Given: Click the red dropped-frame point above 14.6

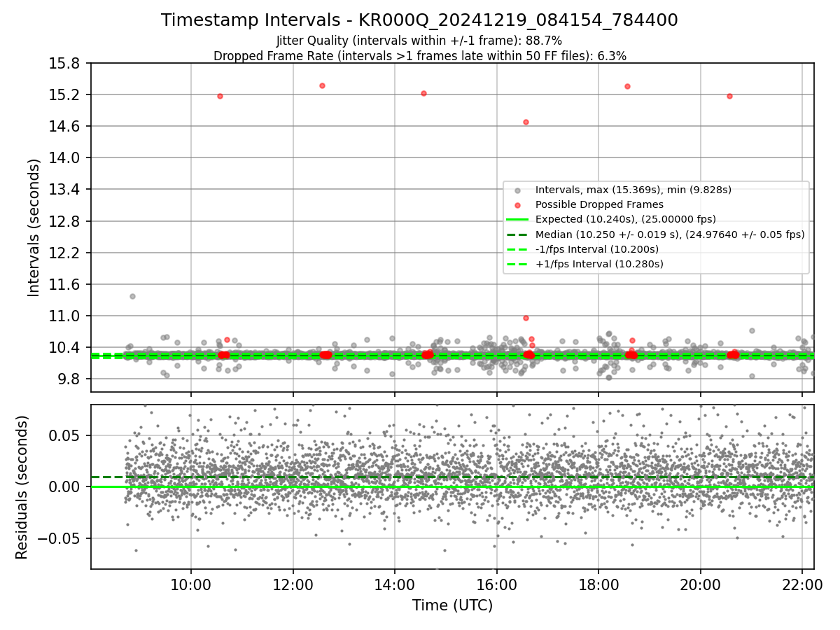Looking at the screenshot, I should [x=526, y=122].
